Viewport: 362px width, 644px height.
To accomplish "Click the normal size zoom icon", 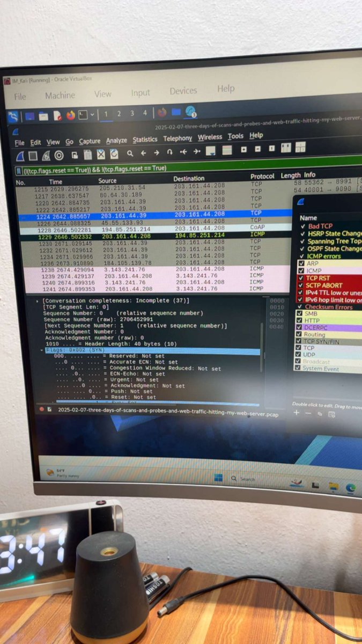I will click(x=272, y=148).
